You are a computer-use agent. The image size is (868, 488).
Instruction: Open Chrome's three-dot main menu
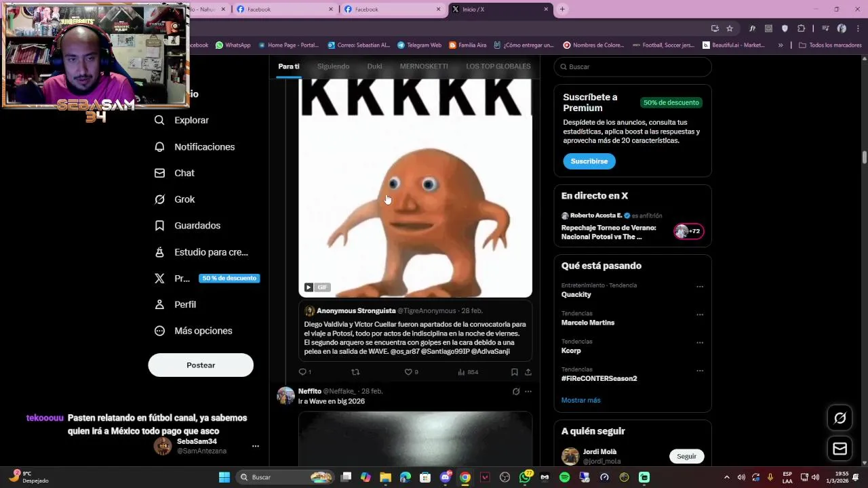click(858, 28)
